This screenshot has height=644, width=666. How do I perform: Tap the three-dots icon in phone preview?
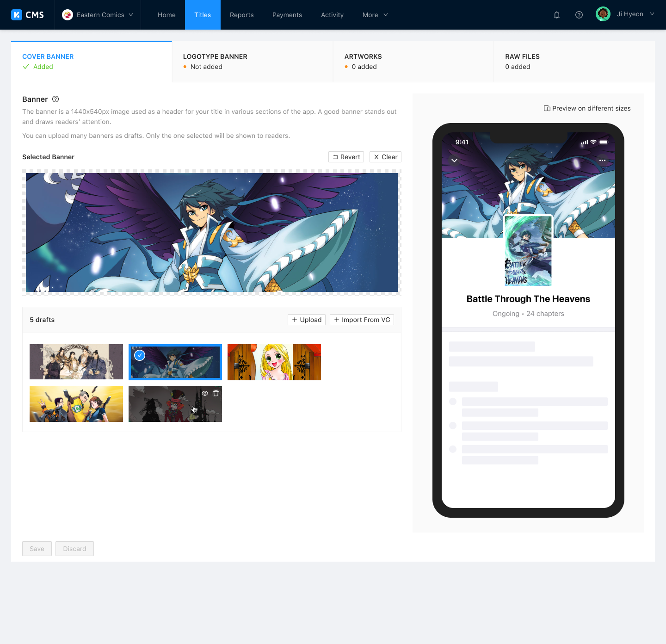[x=602, y=161]
